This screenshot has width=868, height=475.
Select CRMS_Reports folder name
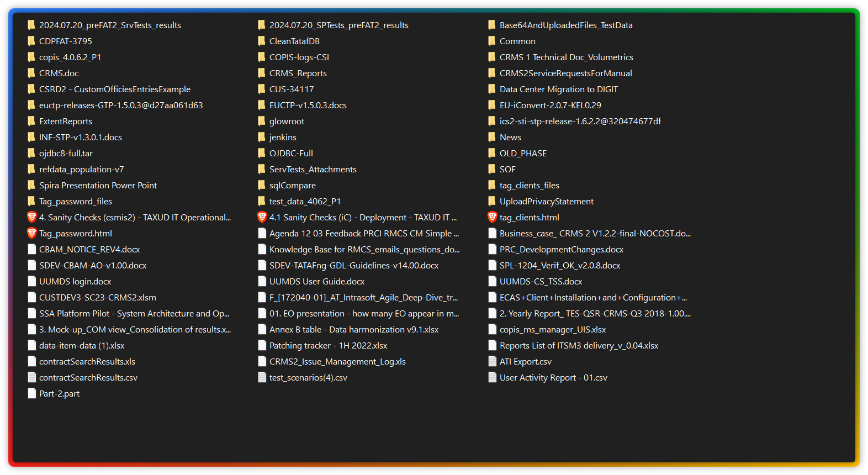click(x=298, y=73)
